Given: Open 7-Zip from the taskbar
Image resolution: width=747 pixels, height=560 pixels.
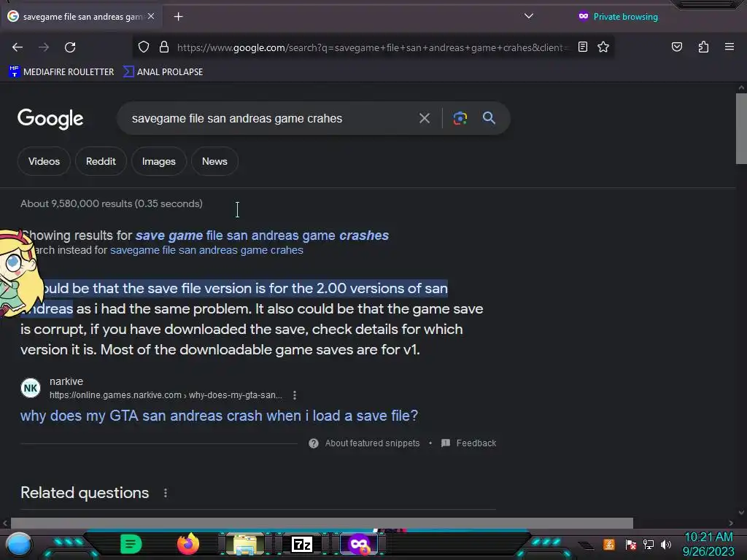Looking at the screenshot, I should (x=301, y=544).
